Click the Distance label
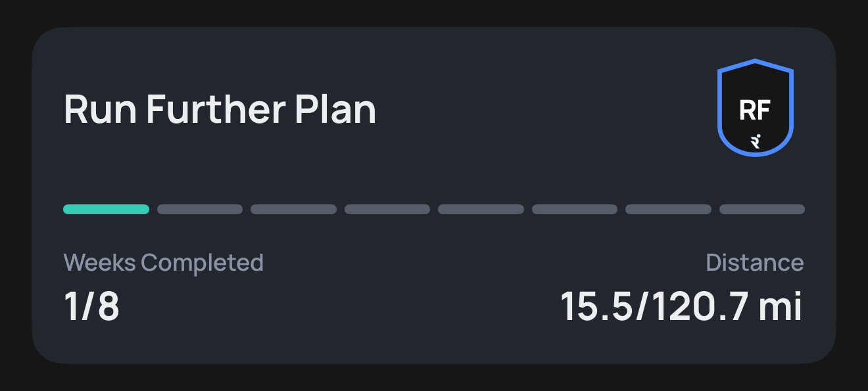The height and width of the screenshot is (391, 868). (x=754, y=263)
